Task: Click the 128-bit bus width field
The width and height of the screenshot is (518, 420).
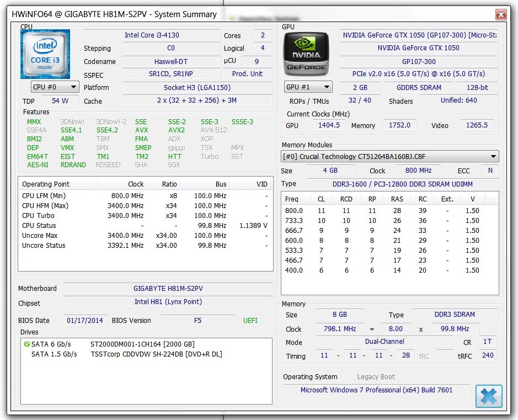Action: coord(477,88)
